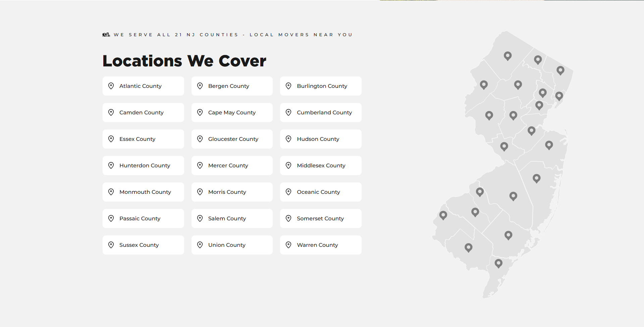Select Cape May County
Viewport: 644px width, 327px height.
[x=232, y=112]
